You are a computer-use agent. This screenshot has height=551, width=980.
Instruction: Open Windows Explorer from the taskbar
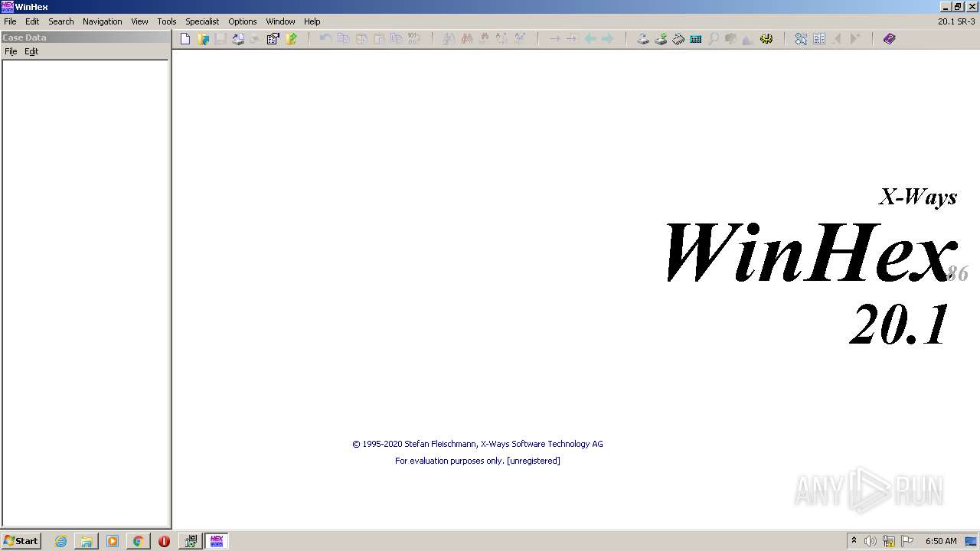[x=87, y=541]
